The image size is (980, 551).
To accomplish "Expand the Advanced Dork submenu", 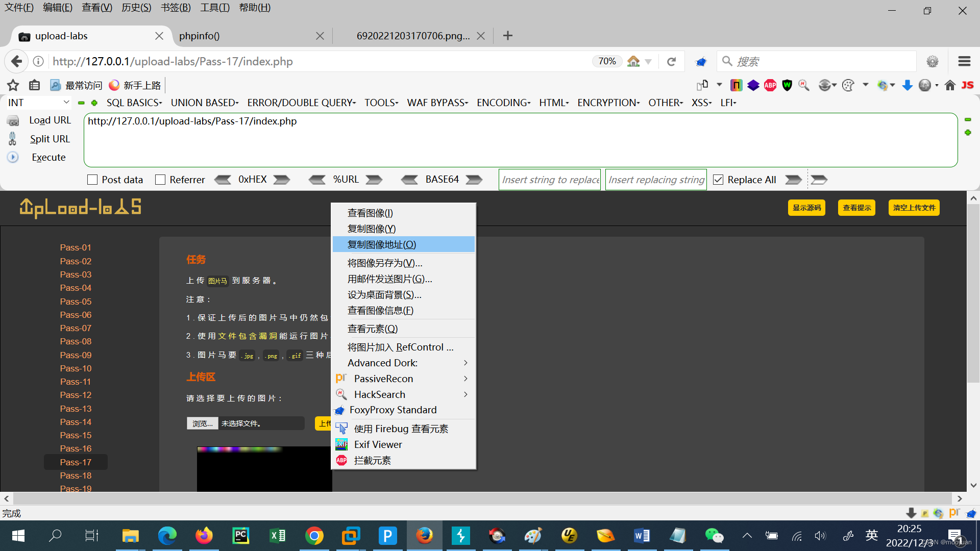I will pyautogui.click(x=404, y=363).
